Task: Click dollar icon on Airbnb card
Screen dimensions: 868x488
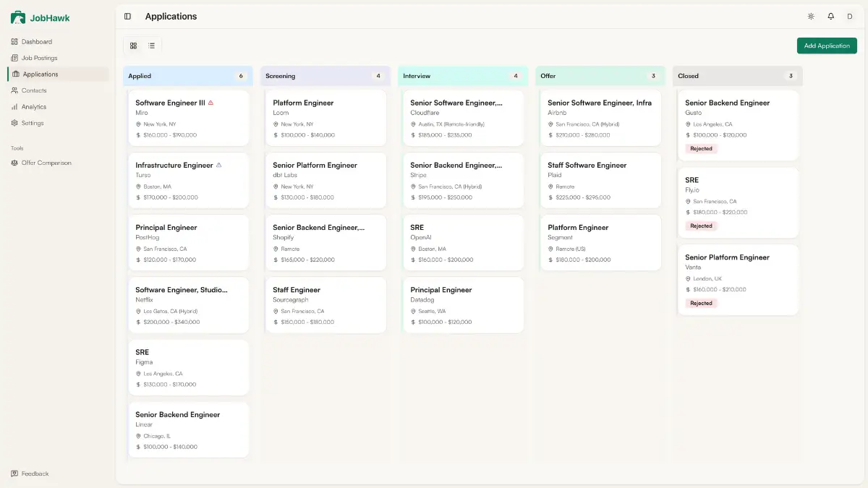Action: 550,135
